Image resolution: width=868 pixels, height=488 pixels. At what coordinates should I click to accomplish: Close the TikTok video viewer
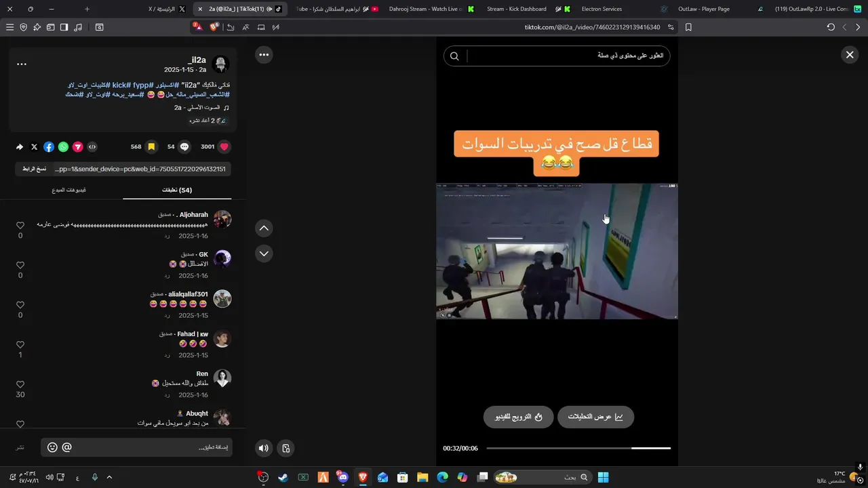(x=850, y=55)
